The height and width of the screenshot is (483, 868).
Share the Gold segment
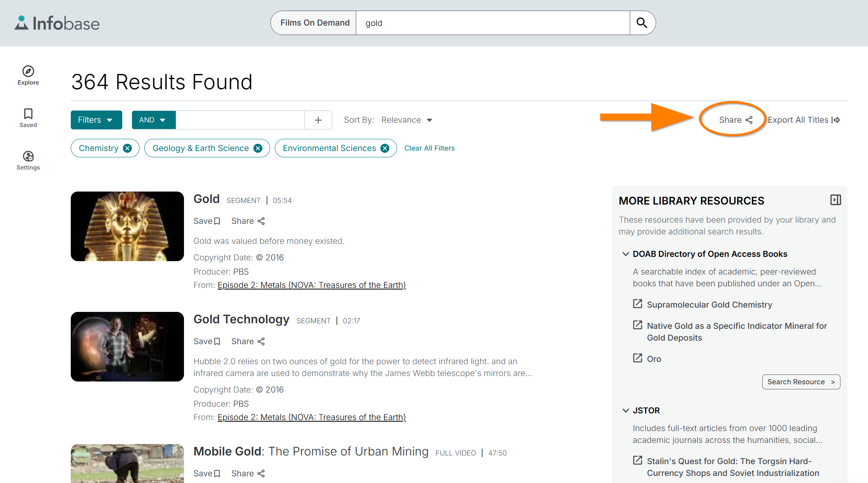248,221
